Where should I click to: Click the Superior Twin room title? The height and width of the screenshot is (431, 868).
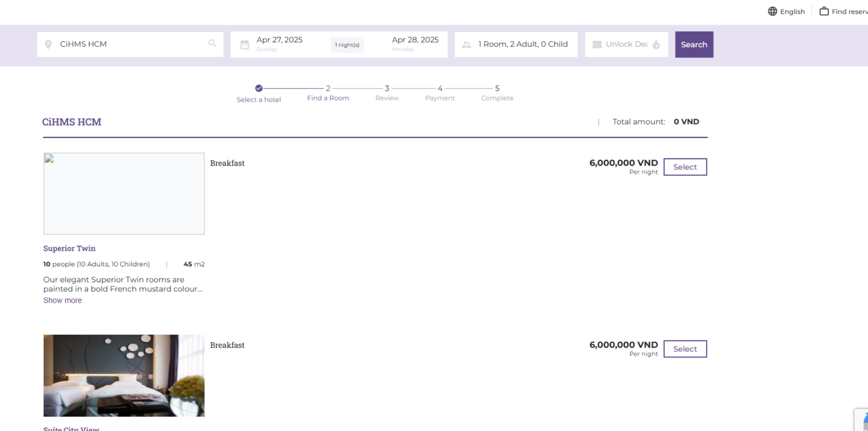pyautogui.click(x=69, y=248)
